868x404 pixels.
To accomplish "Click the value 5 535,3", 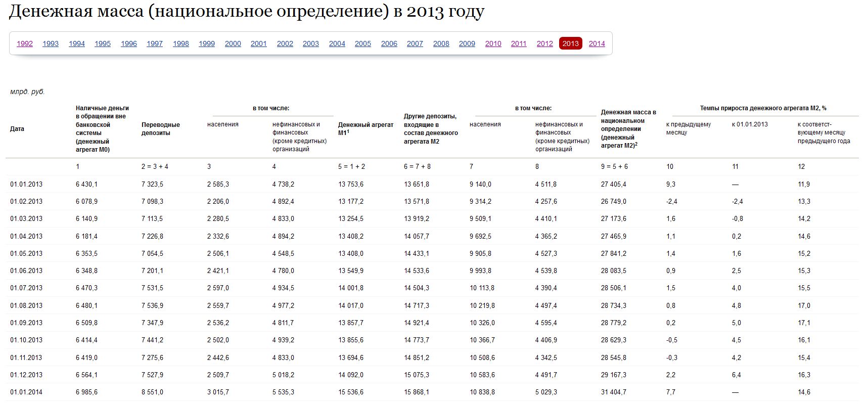I will tap(283, 392).
